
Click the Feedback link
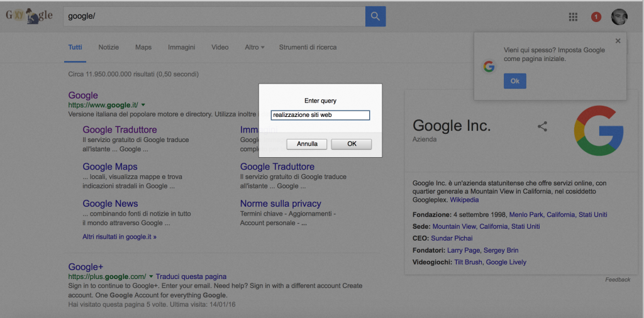pos(618,280)
